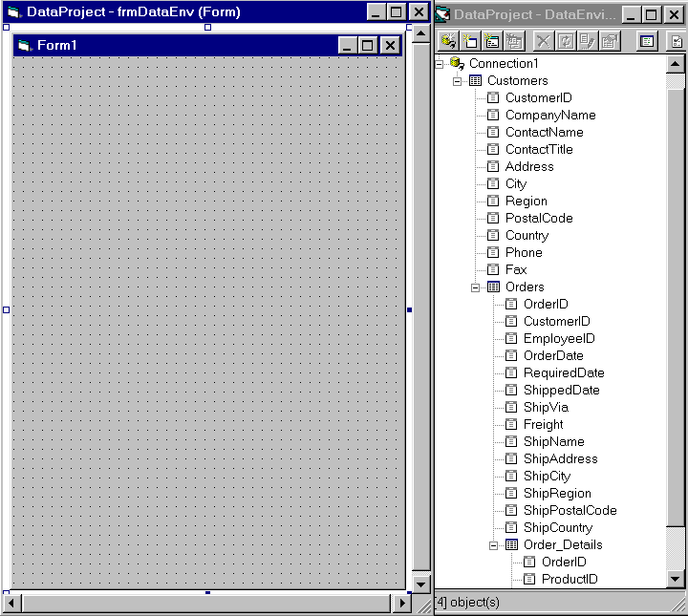This screenshot has width=688, height=616.
Task: Click the Delete (X) toolbar icon
Action: [543, 42]
